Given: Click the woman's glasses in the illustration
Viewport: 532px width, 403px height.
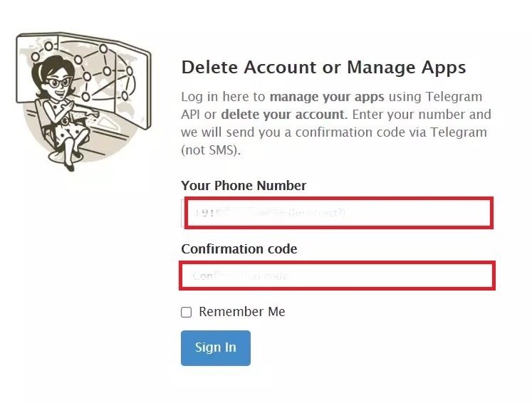Looking at the screenshot, I should point(59,82).
